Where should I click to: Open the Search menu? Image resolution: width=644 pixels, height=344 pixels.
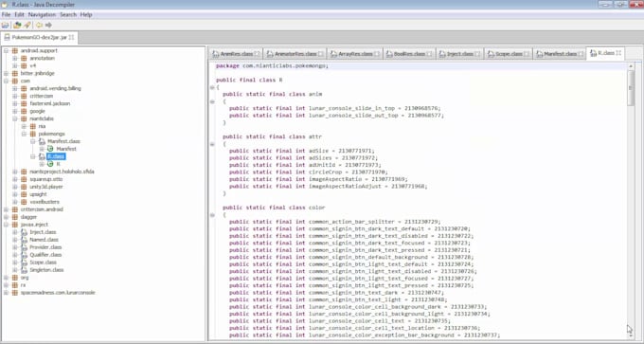coord(68,14)
